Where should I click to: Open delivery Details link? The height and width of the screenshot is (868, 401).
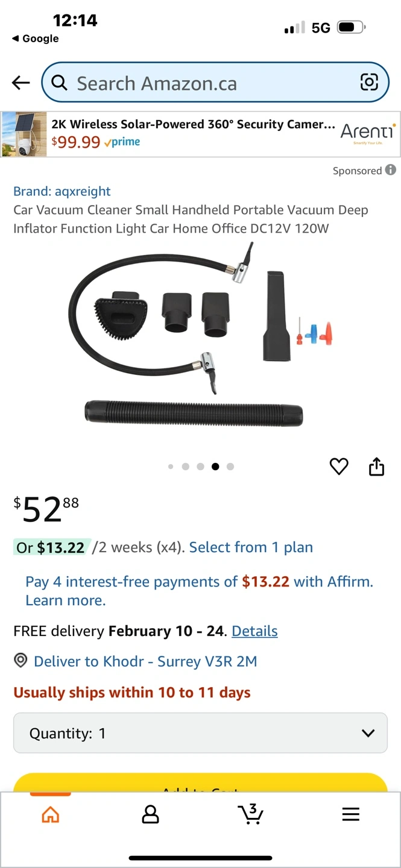(254, 631)
